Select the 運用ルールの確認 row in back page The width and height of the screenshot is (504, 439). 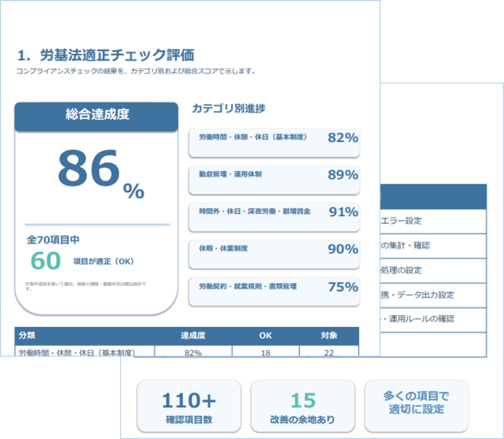coord(433,320)
